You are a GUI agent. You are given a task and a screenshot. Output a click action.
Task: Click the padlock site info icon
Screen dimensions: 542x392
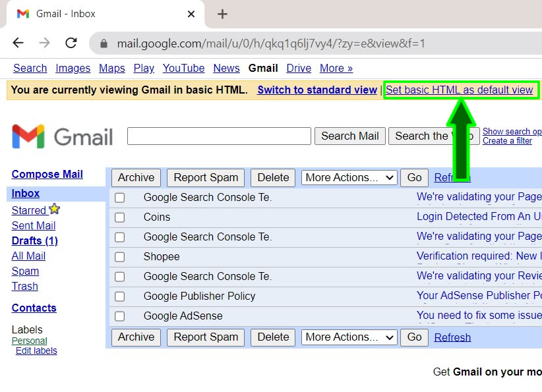[104, 43]
